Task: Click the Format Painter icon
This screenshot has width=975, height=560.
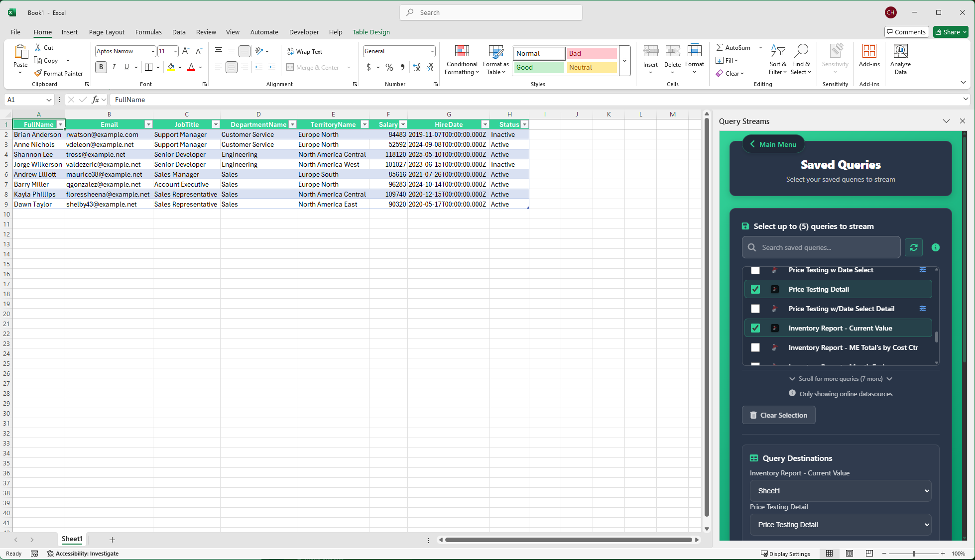Action: pyautogui.click(x=38, y=73)
